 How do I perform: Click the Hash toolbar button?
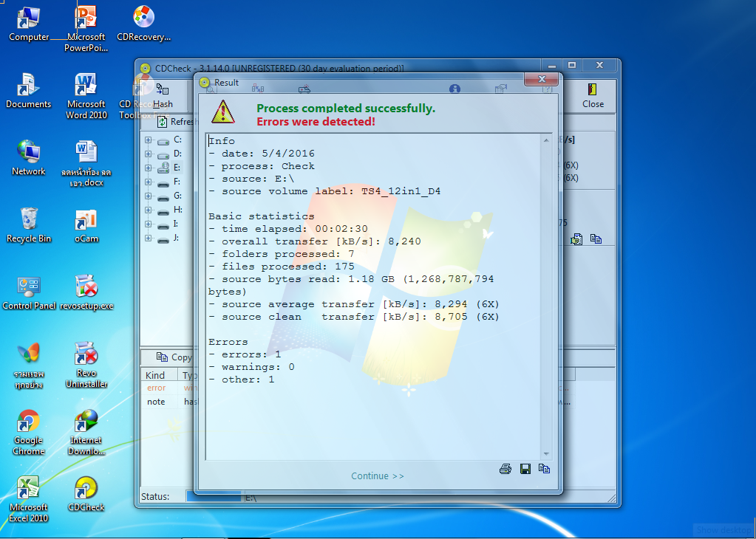click(163, 95)
